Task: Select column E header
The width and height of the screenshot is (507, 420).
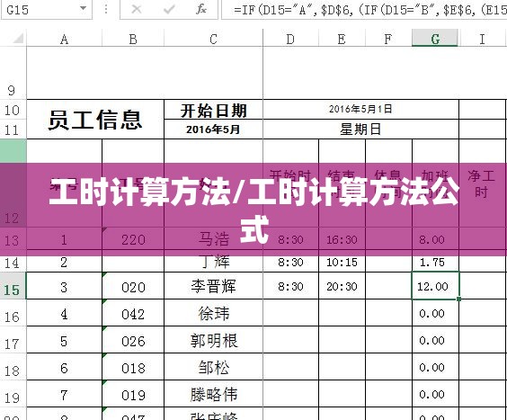Action: click(x=342, y=39)
